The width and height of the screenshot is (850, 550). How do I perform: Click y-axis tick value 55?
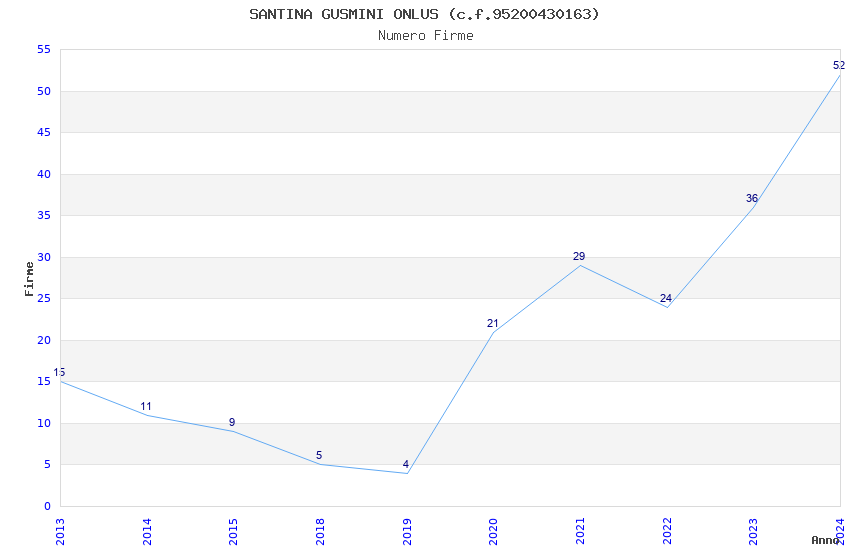[x=44, y=49]
